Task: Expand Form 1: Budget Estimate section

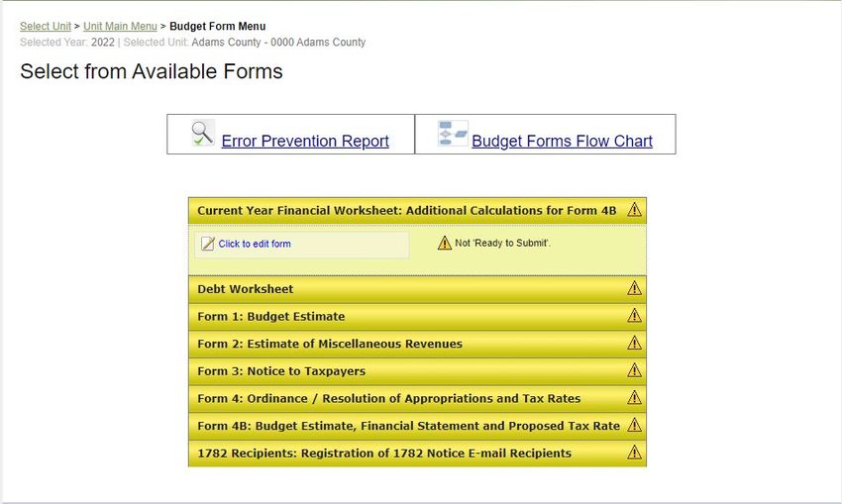Action: pyautogui.click(x=417, y=317)
